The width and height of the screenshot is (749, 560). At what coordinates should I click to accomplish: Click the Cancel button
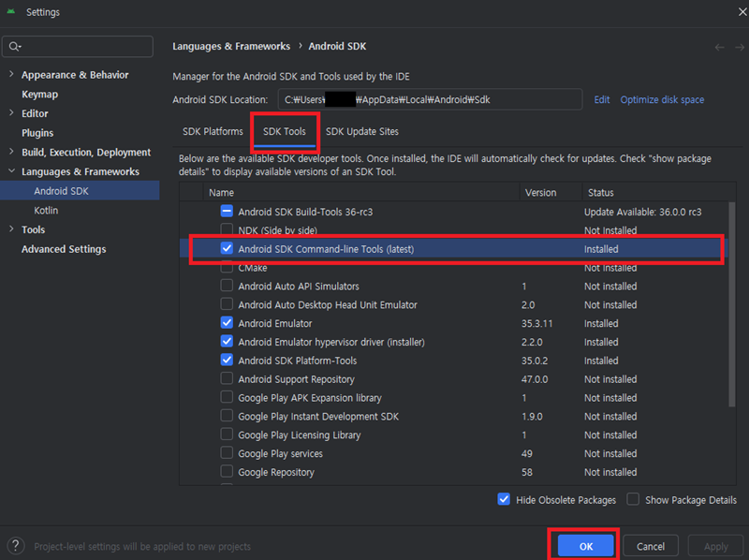coord(651,546)
